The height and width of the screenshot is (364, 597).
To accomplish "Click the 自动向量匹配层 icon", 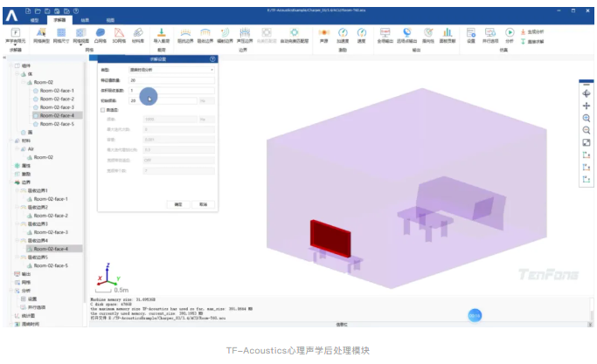I will (295, 32).
